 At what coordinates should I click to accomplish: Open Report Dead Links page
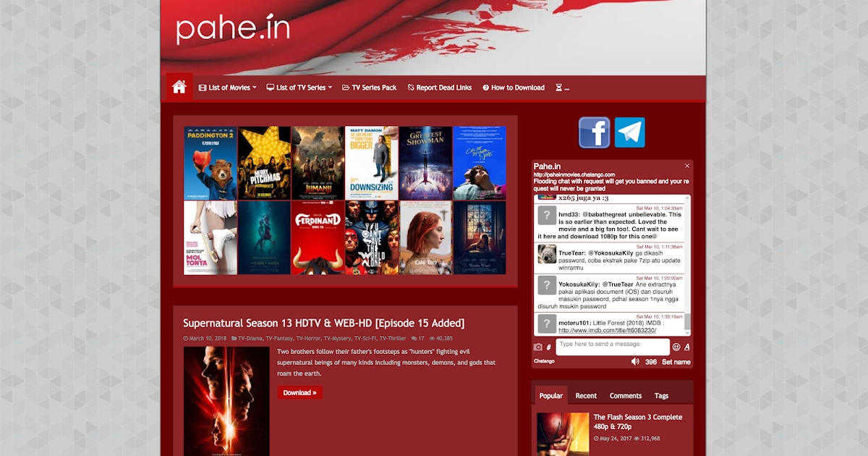point(440,88)
